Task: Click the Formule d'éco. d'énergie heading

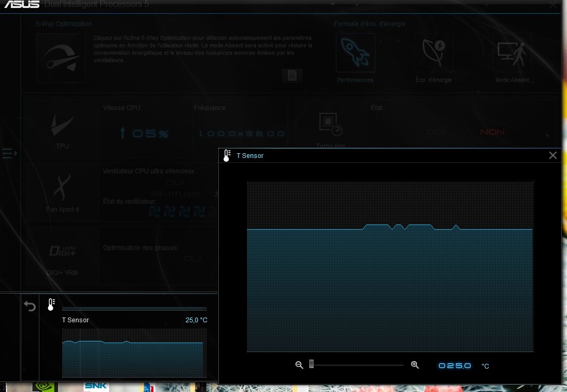Action: click(x=370, y=24)
